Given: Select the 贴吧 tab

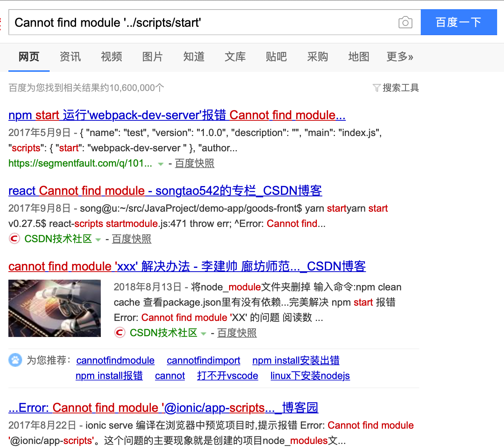Looking at the screenshot, I should click(276, 57).
